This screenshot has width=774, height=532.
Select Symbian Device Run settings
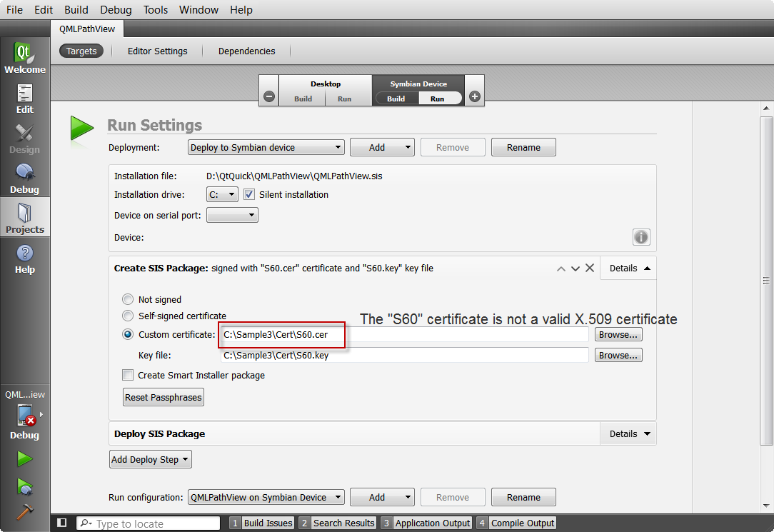(x=438, y=99)
